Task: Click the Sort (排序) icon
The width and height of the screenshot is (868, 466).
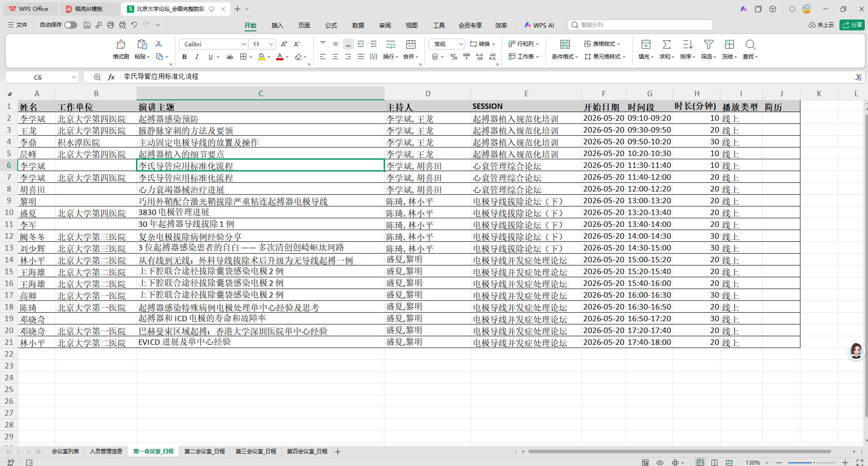Action: point(688,44)
